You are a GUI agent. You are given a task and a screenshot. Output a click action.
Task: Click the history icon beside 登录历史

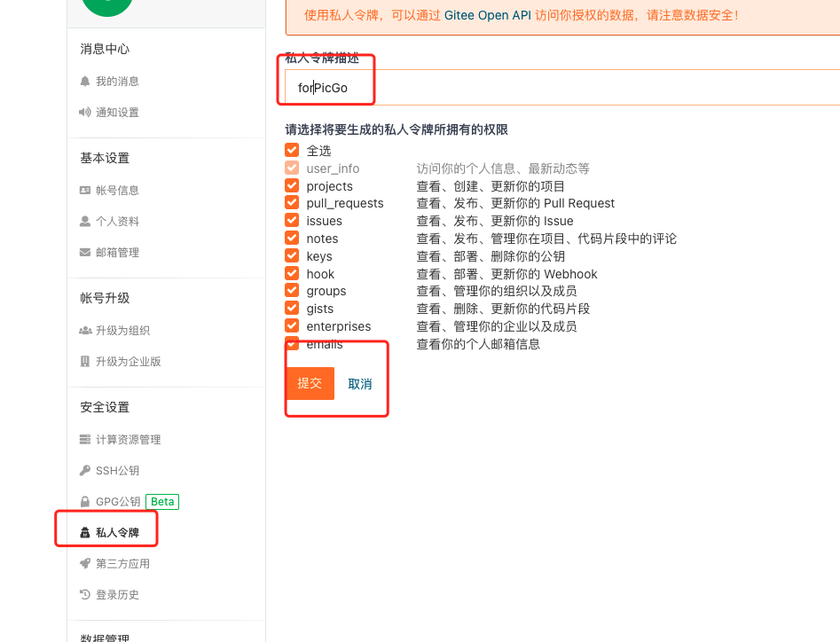pyautogui.click(x=84, y=595)
